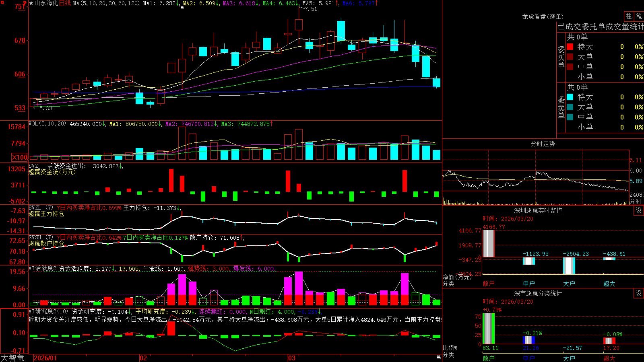Viewport: 644px width, 362px height.
Task: Click the lock icon at the chart's bottom-right
Action: point(439,357)
